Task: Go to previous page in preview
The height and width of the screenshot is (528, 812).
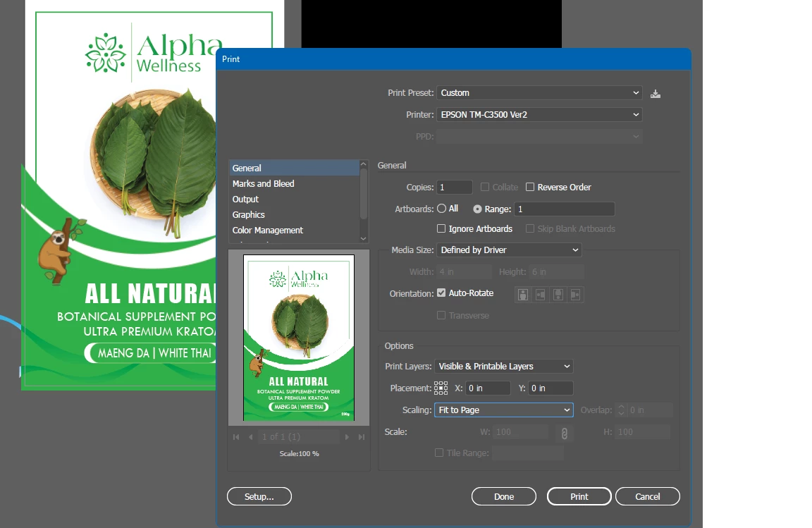Action: (x=251, y=437)
